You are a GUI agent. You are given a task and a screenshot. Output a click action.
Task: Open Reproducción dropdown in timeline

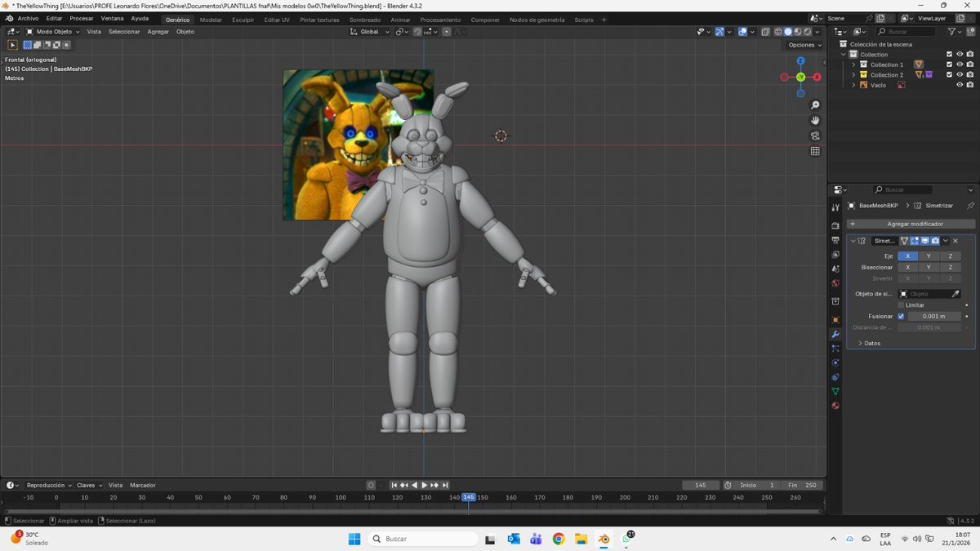[x=49, y=485]
